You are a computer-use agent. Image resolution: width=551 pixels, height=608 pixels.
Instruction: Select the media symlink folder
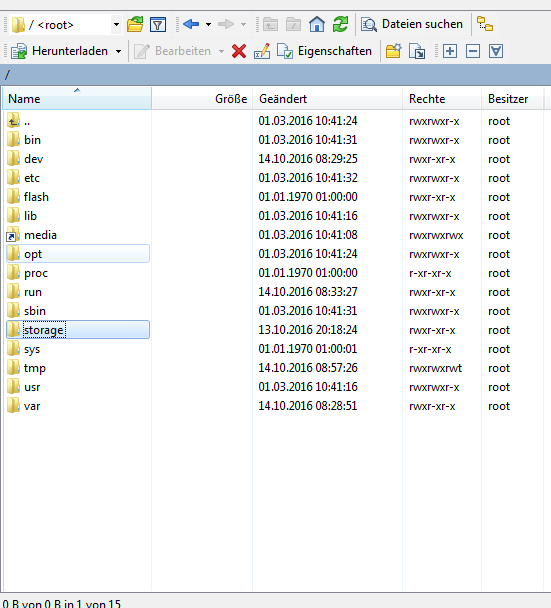tap(78, 235)
